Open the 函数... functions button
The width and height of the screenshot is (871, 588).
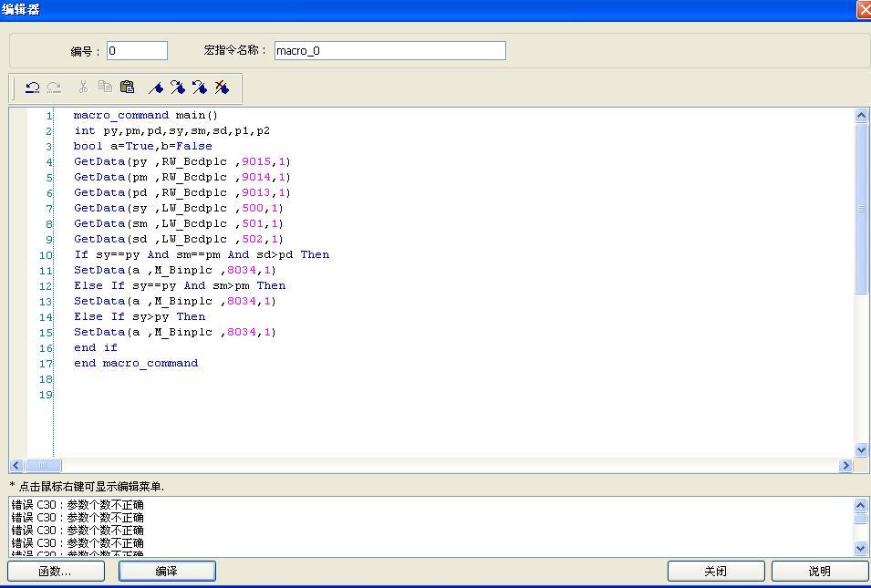click(x=55, y=571)
